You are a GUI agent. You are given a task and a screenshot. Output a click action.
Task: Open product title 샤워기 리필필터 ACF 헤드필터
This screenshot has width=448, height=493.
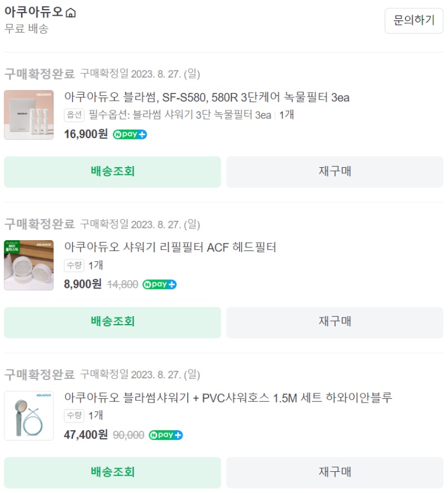point(170,247)
